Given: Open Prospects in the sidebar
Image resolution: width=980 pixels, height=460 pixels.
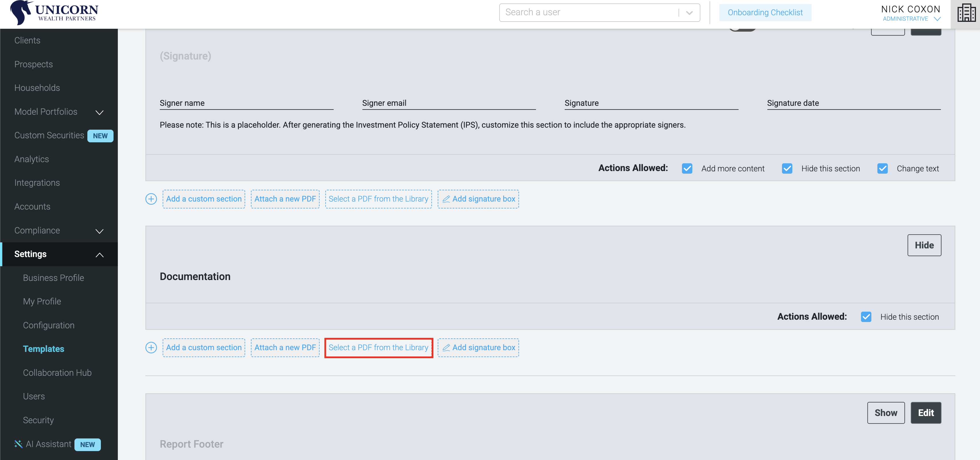Looking at the screenshot, I should click(33, 64).
